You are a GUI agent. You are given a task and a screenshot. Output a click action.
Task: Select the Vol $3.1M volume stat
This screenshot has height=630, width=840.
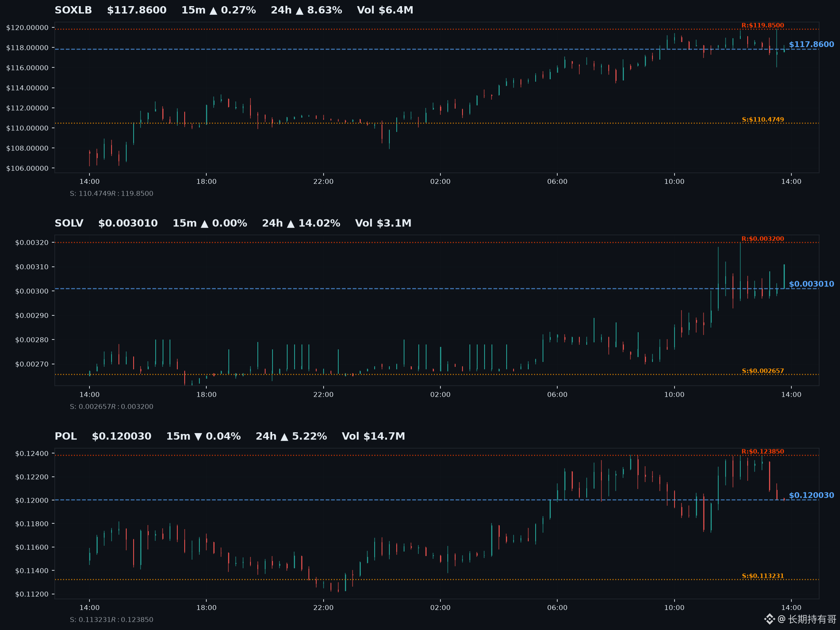tap(383, 223)
